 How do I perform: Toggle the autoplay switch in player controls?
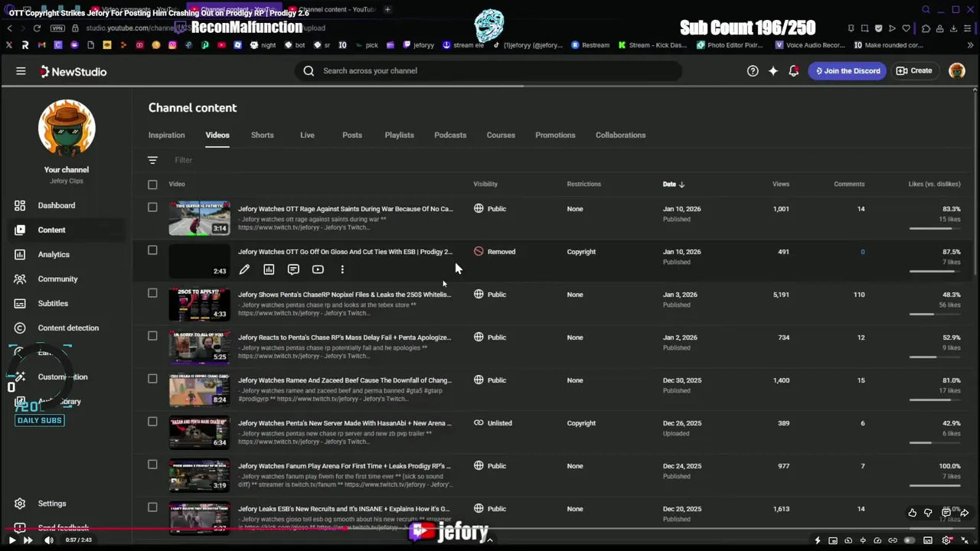point(909,540)
